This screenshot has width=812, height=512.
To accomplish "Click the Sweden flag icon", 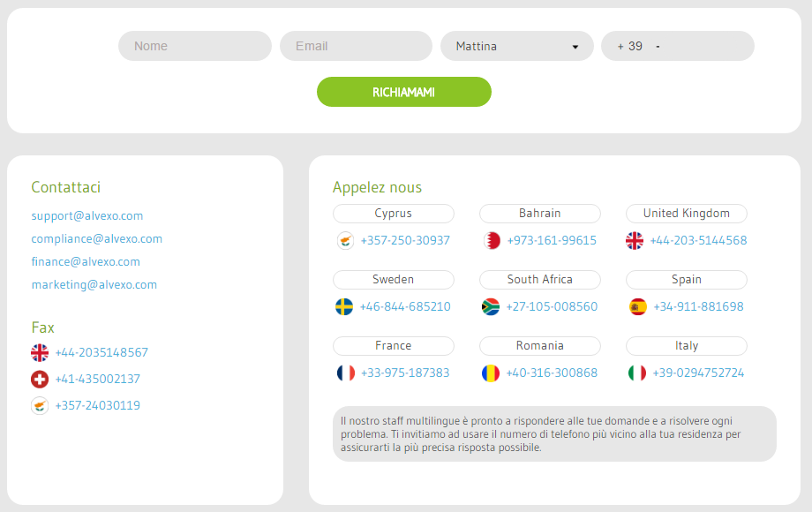I will (x=344, y=307).
